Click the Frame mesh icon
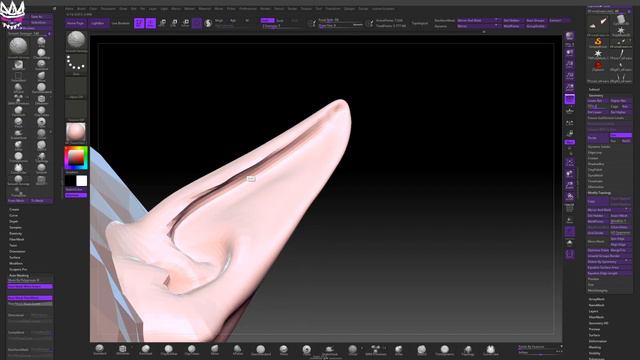 [570, 163]
